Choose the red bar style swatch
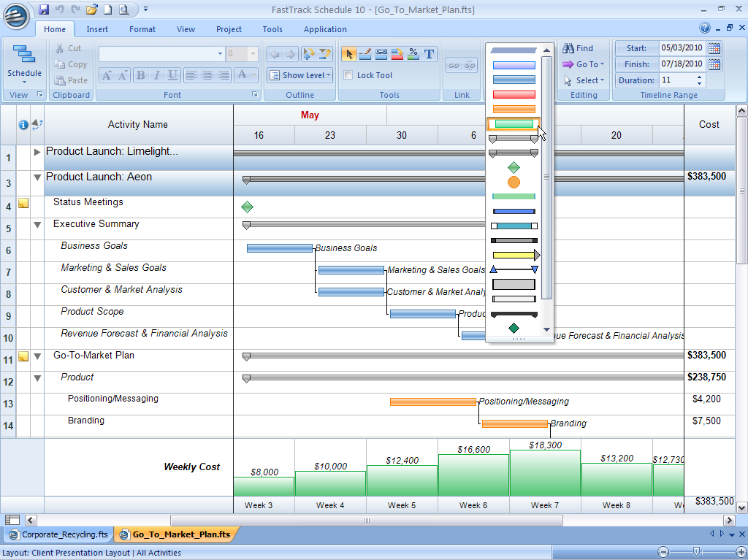748x560 pixels. (x=514, y=94)
